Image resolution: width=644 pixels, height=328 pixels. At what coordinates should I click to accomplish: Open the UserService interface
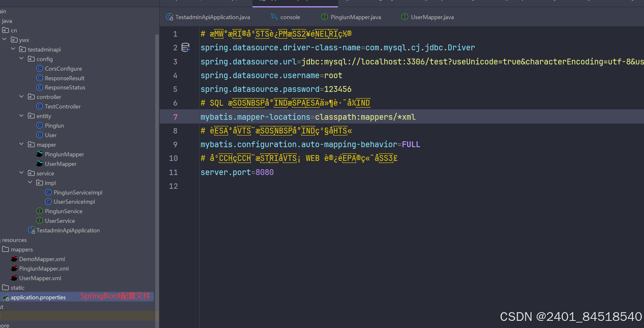(x=60, y=221)
